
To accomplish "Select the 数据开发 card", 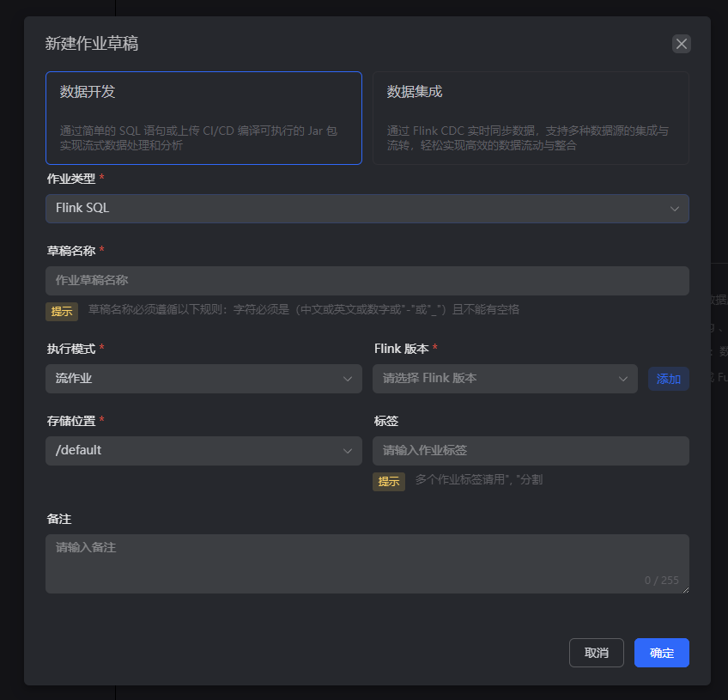I will [203, 118].
